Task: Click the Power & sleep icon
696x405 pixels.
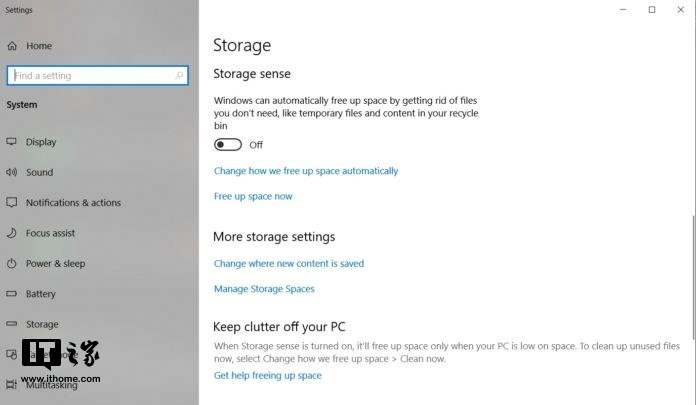Action: [x=12, y=263]
